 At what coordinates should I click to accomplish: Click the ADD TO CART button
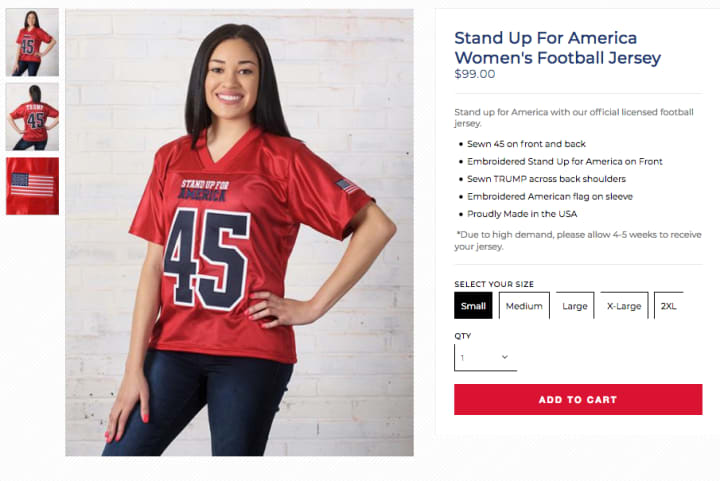pos(578,399)
